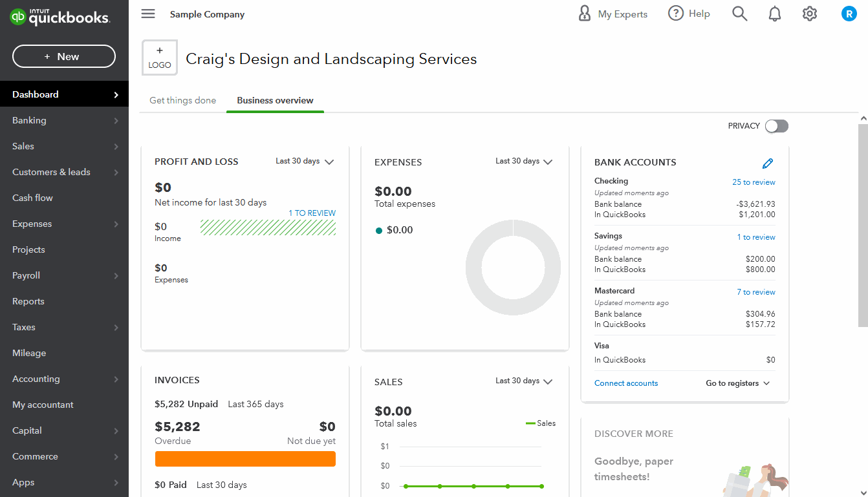Screen dimensions: 868x497
Task: Click the orange overdue invoices bar
Action: click(x=245, y=459)
